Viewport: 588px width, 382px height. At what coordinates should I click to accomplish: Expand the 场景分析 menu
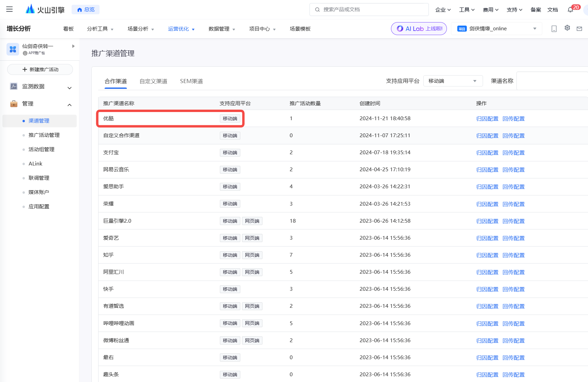click(141, 29)
